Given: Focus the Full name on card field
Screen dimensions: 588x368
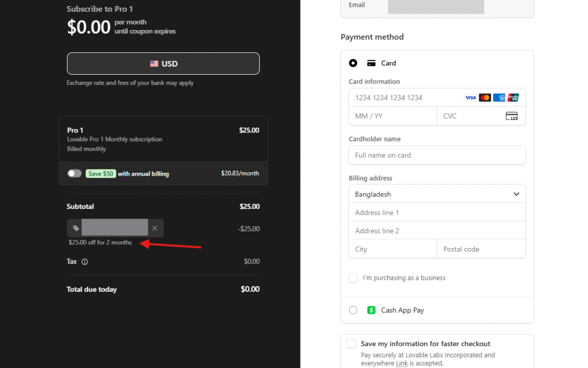Looking at the screenshot, I should point(437,155).
